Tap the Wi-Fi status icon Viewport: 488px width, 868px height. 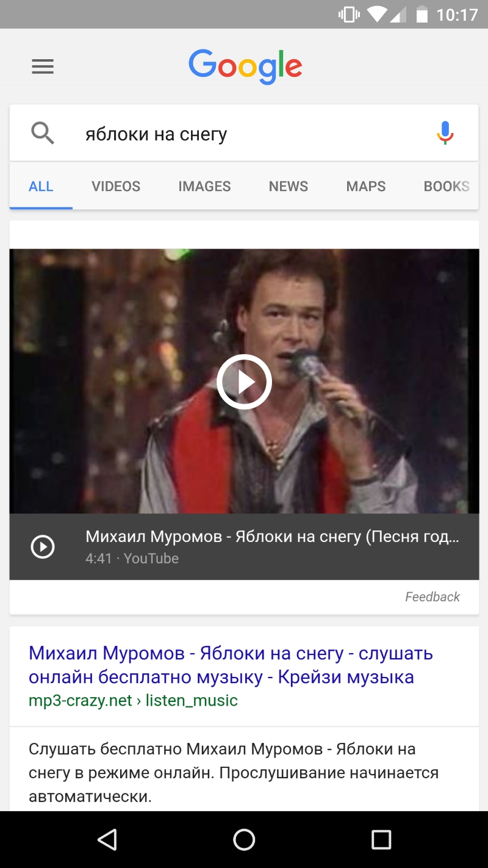pos(378,14)
